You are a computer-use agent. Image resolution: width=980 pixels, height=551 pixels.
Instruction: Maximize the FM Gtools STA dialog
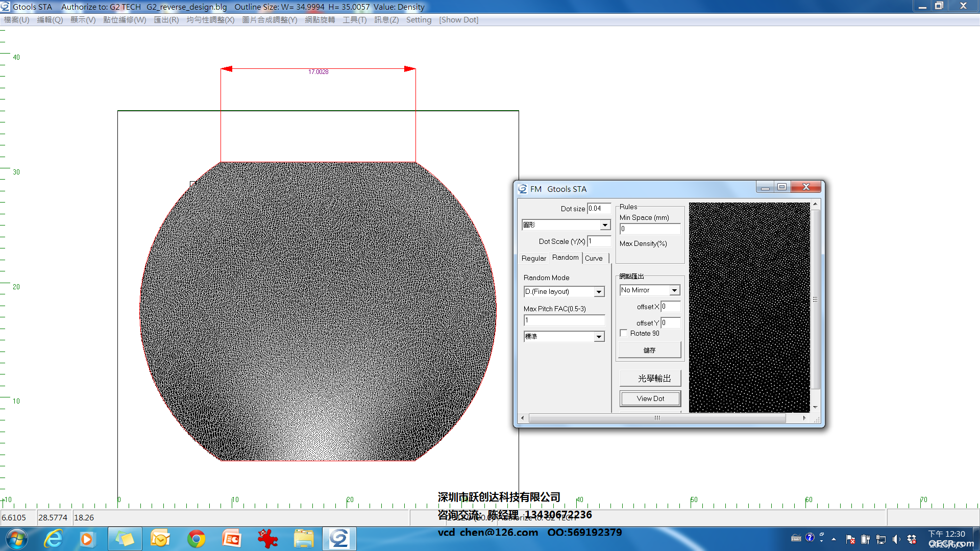[x=782, y=187]
